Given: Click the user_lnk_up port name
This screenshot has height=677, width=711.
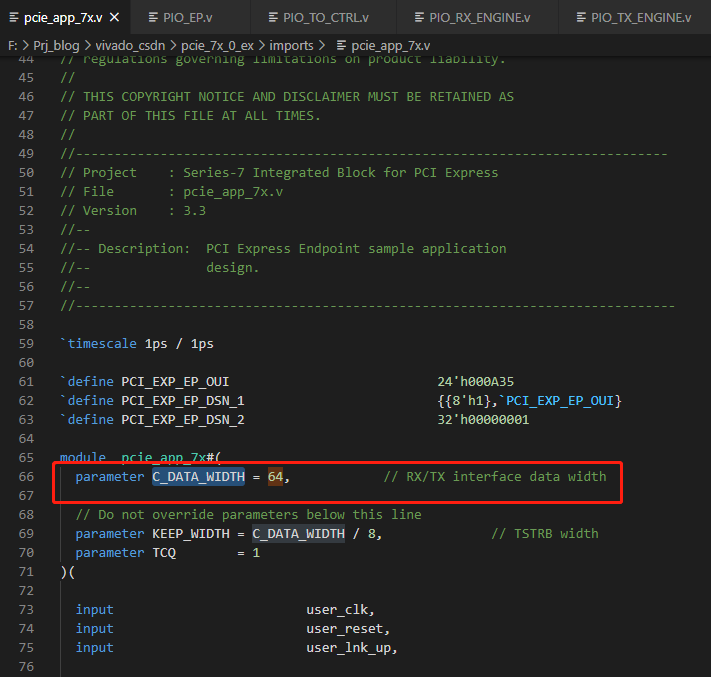Looking at the screenshot, I should [x=348, y=648].
